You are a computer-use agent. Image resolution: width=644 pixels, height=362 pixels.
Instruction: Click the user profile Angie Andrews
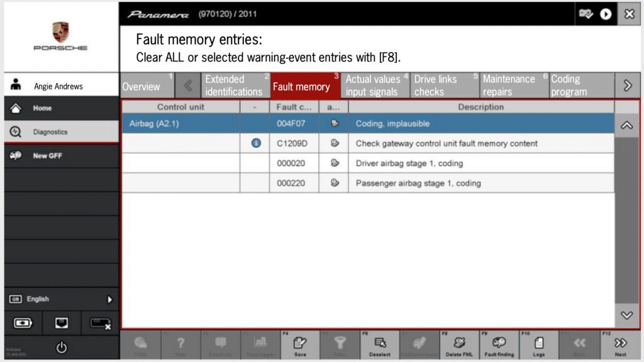62,85
